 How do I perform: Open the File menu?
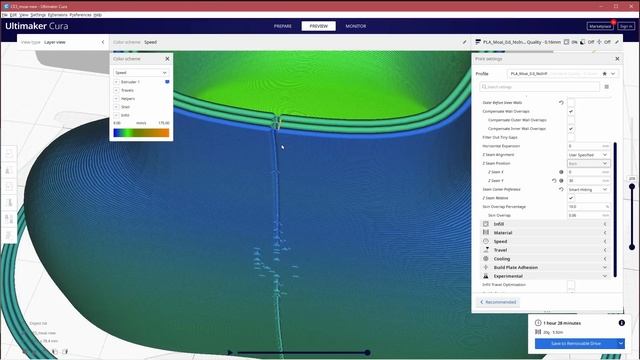tap(4, 15)
